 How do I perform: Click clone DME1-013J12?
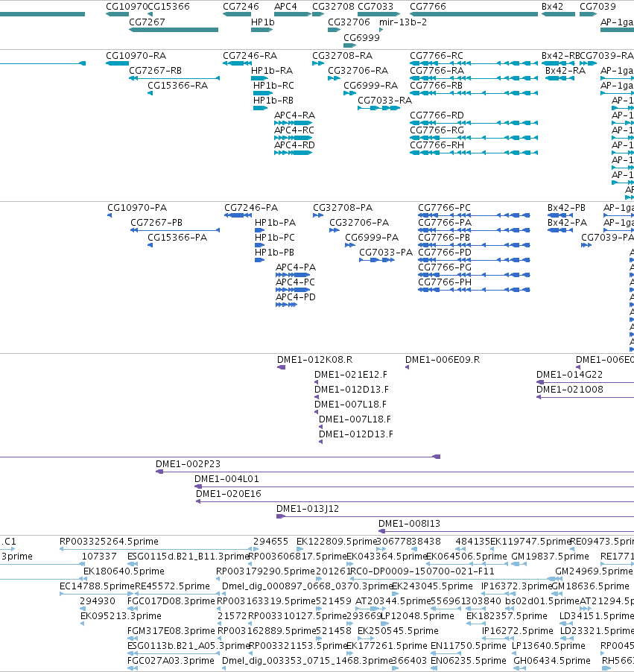click(x=308, y=509)
